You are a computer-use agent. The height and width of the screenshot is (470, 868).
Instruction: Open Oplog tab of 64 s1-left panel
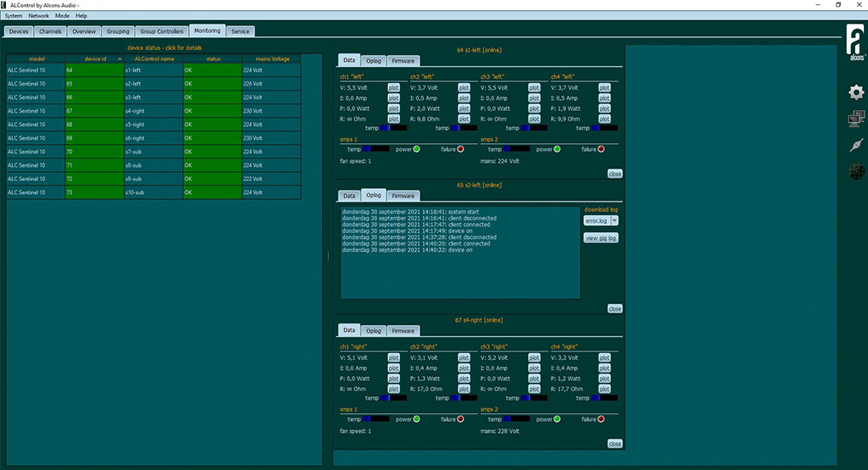tap(374, 61)
